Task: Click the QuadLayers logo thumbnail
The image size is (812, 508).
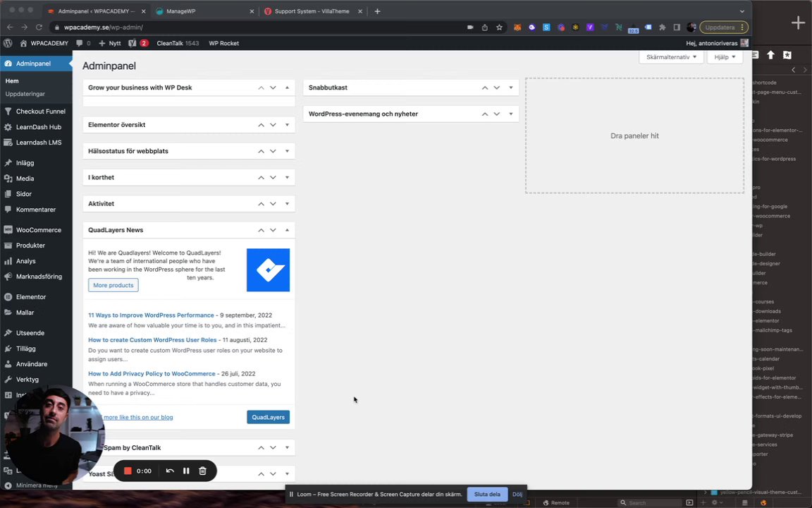Action: (269, 270)
